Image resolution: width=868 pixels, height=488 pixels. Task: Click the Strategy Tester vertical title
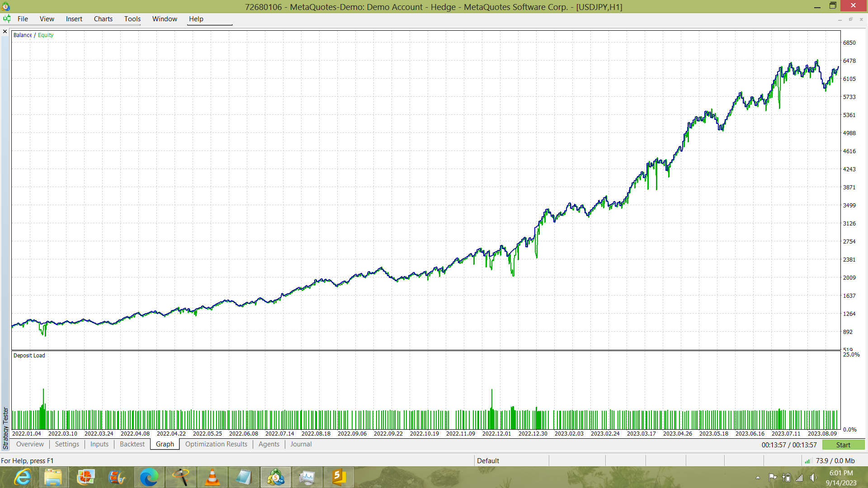[5, 428]
